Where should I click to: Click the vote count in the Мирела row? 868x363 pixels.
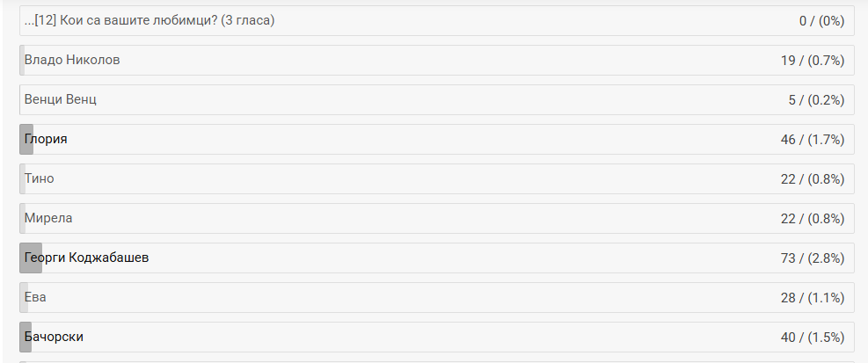(x=810, y=218)
